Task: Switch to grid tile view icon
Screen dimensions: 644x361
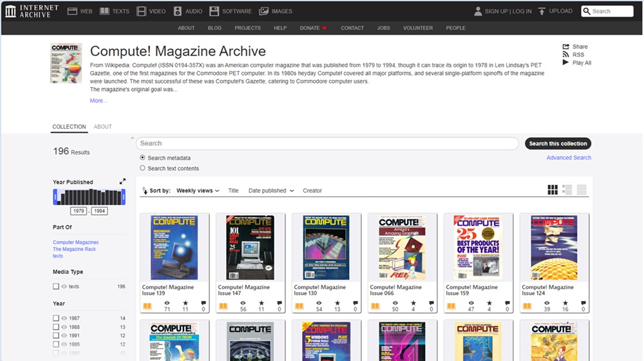Action: coord(553,190)
